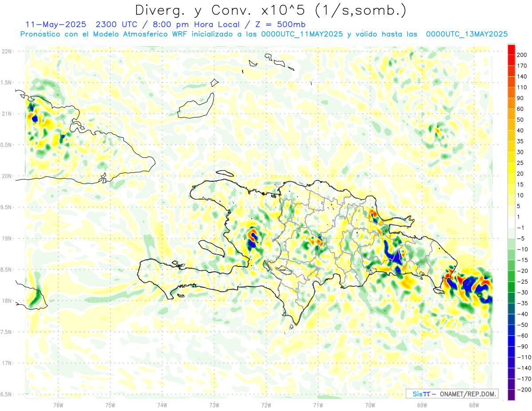Click the "76W" longitude label
This screenshot has height=411, width=532.
pos(58,404)
